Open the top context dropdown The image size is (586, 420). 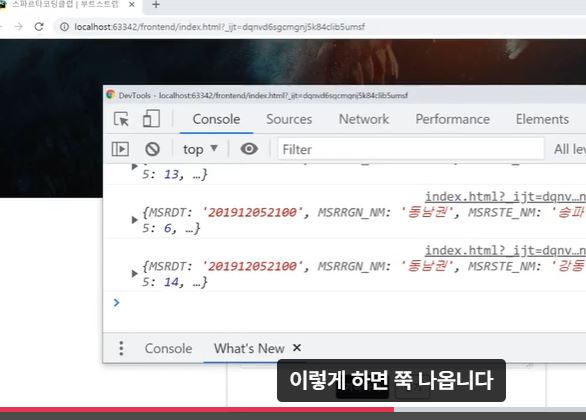tap(200, 149)
